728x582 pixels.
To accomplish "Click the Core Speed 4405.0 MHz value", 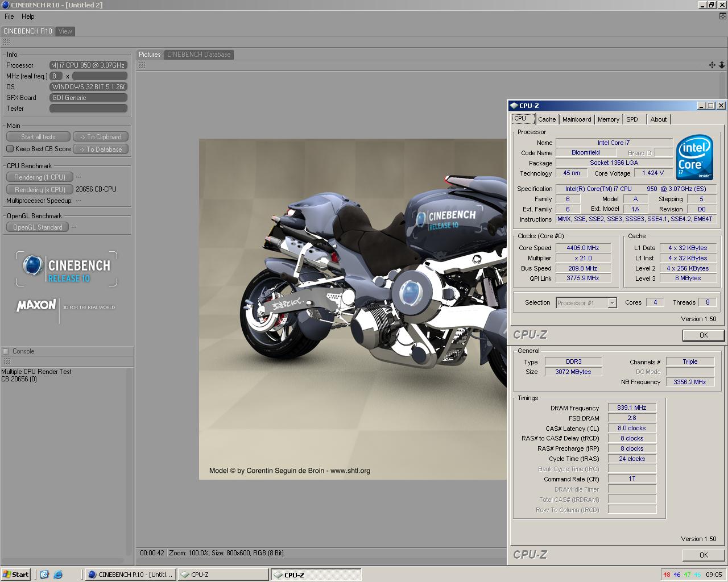I will pos(583,248).
